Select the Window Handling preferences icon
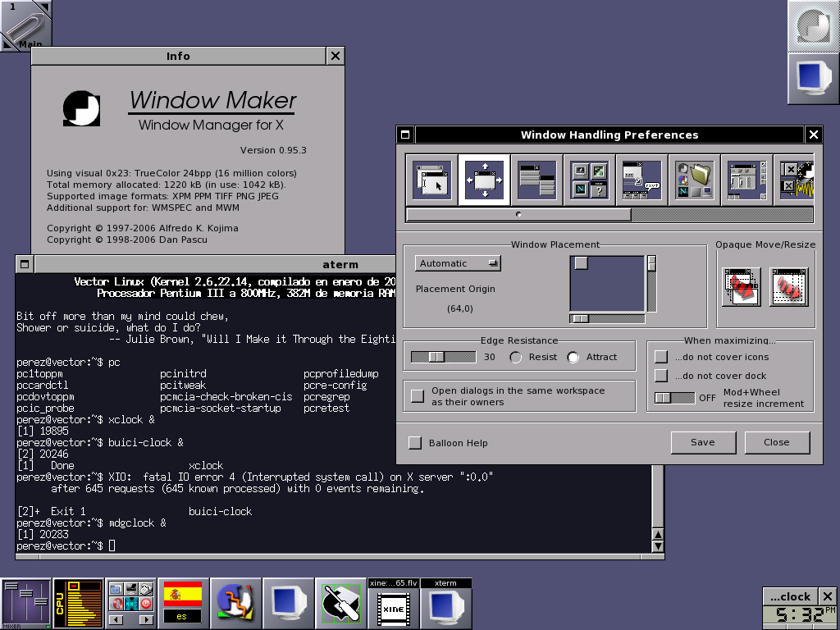840x630 pixels. coord(484,180)
